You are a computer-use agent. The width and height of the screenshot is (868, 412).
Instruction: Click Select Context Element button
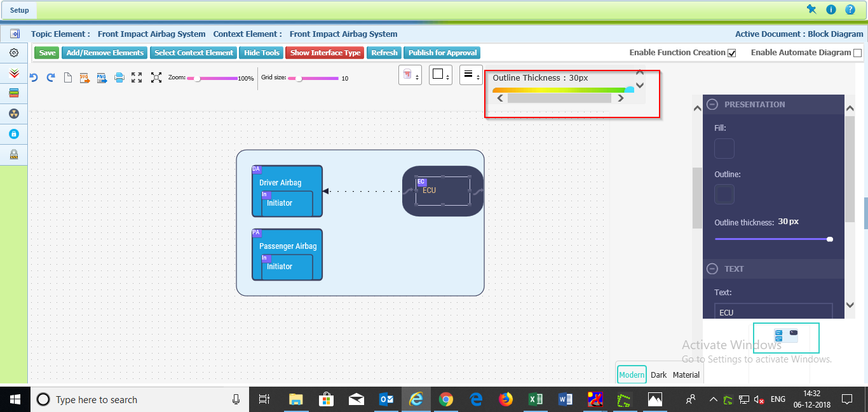194,53
